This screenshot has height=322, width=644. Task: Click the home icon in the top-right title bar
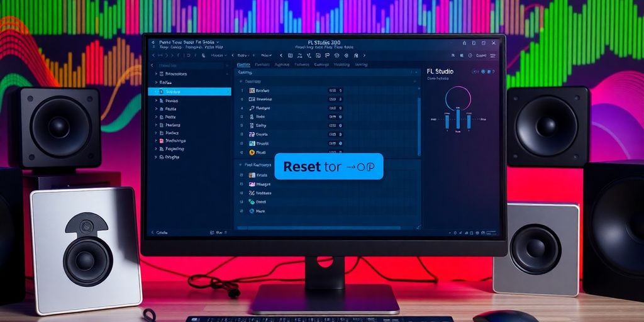click(464, 43)
